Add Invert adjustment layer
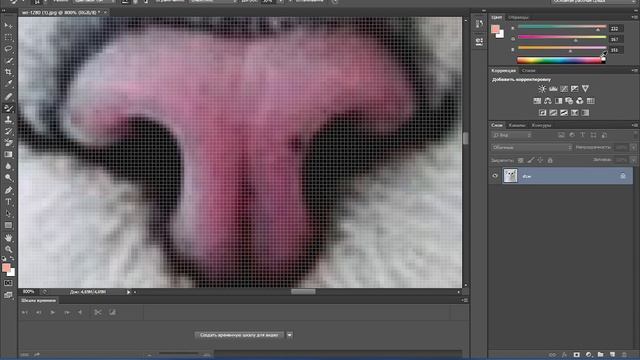640x360 pixels. pyautogui.click(x=542, y=113)
